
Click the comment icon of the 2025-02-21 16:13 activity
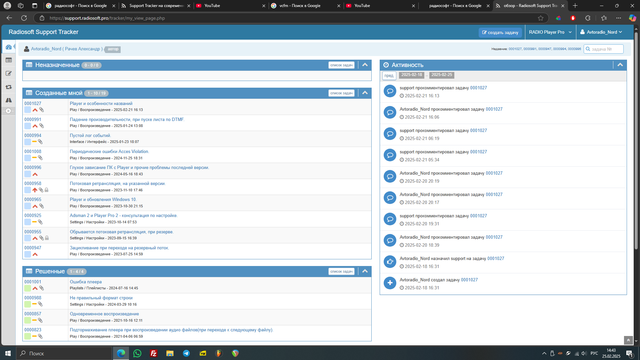[x=390, y=91]
